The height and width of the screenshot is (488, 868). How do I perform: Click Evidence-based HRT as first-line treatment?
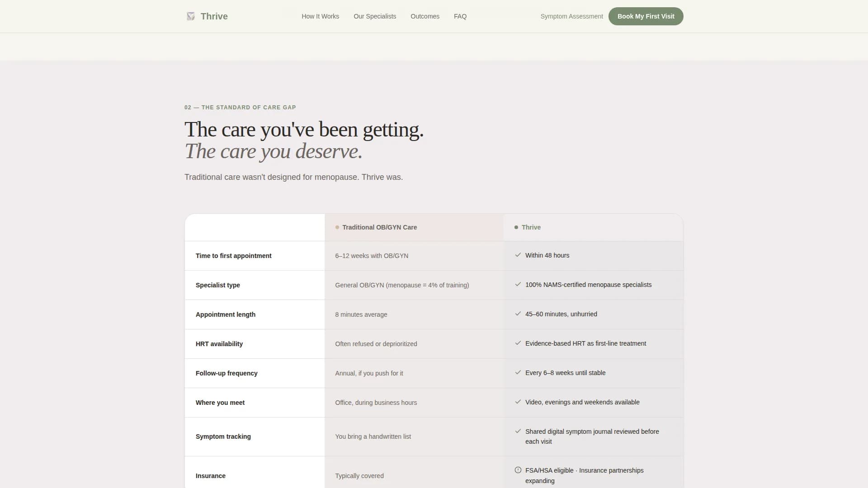(x=585, y=343)
